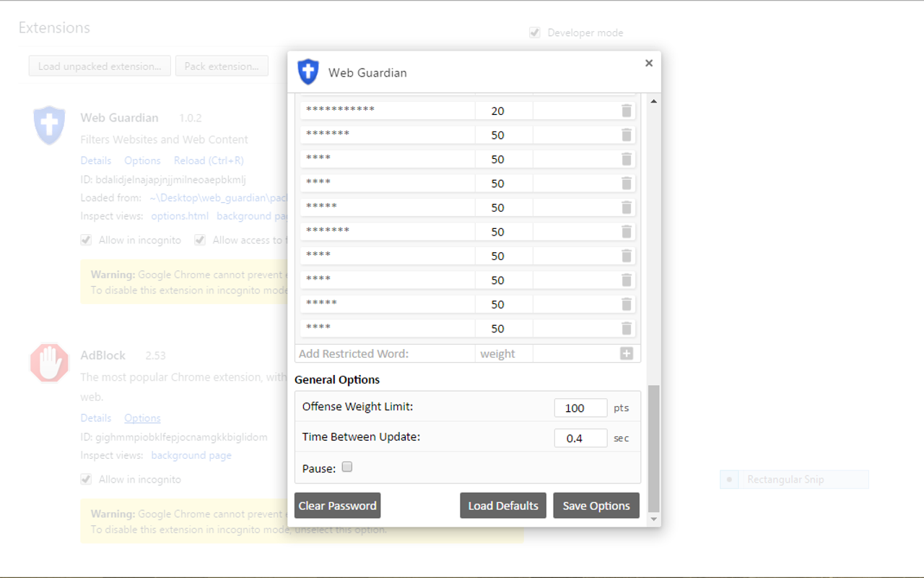The width and height of the screenshot is (924, 578).
Task: Click the Offense Weight Limit label
Action: [x=357, y=407]
